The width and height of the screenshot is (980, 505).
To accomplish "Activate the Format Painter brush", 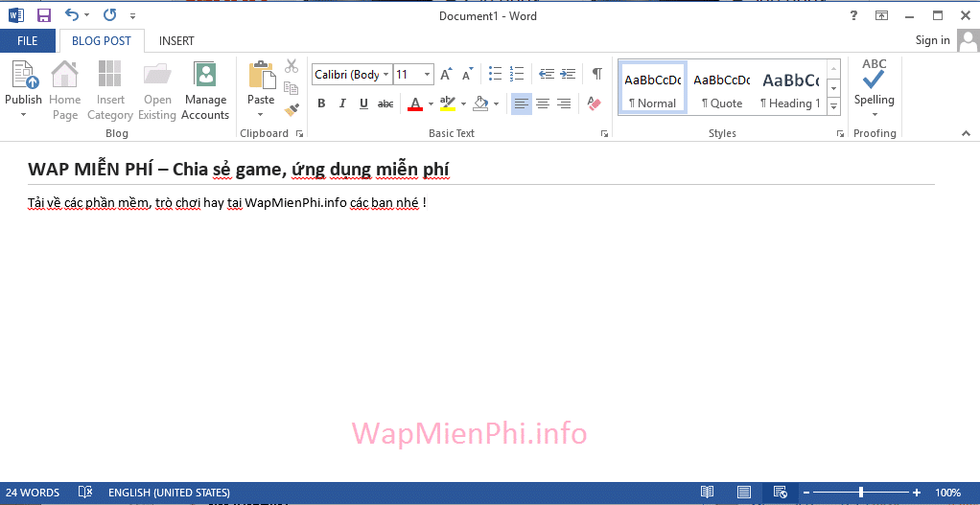I will click(292, 110).
